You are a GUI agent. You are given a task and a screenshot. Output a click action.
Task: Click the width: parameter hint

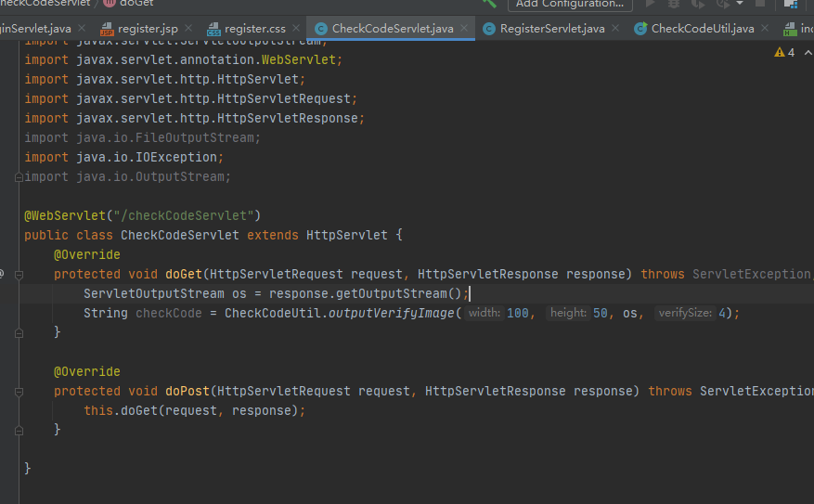click(484, 313)
